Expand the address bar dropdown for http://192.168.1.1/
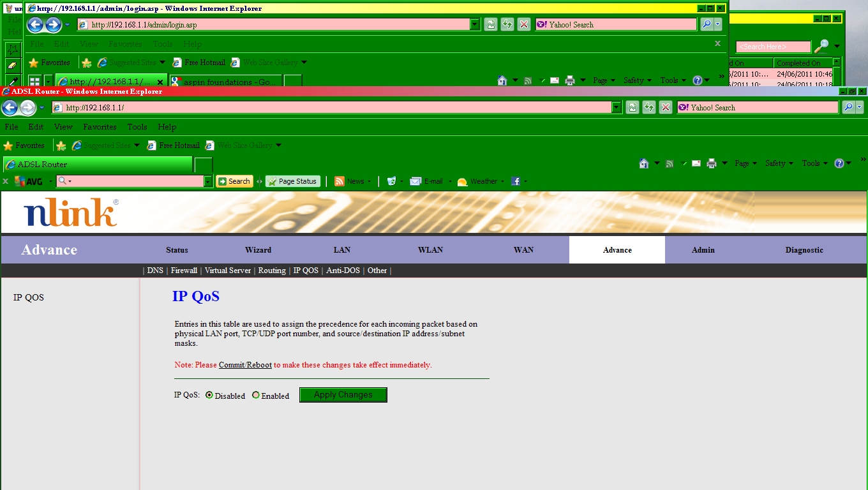This screenshot has height=490, width=868. click(x=617, y=108)
